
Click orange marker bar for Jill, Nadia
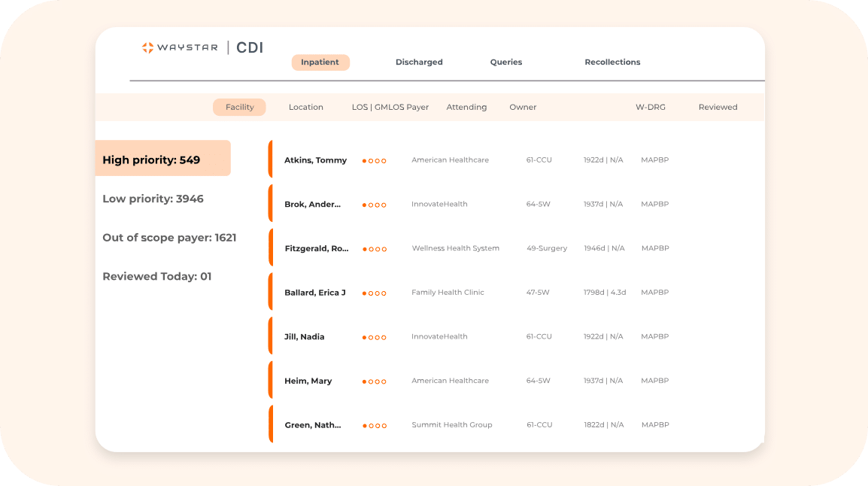[x=270, y=336]
